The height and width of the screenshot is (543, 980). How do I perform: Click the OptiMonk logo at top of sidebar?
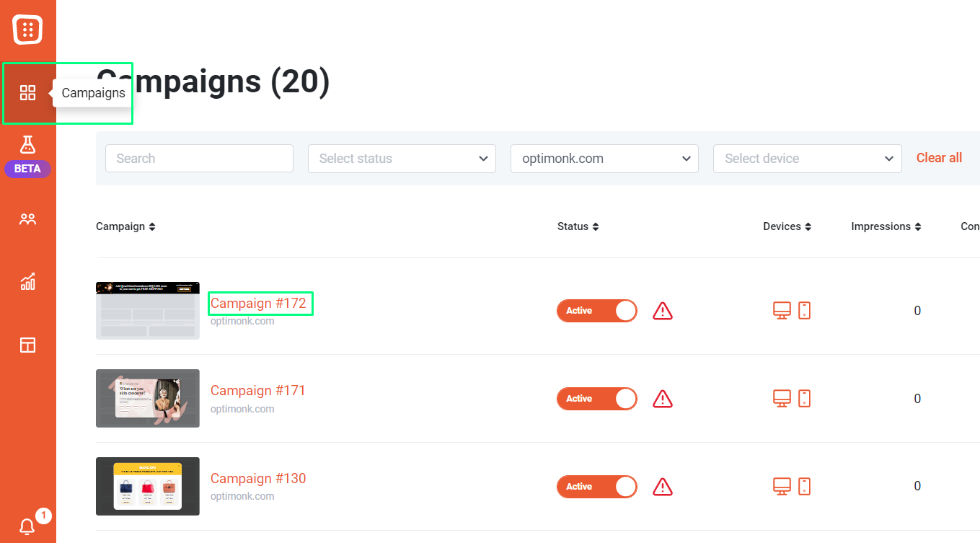point(27,29)
